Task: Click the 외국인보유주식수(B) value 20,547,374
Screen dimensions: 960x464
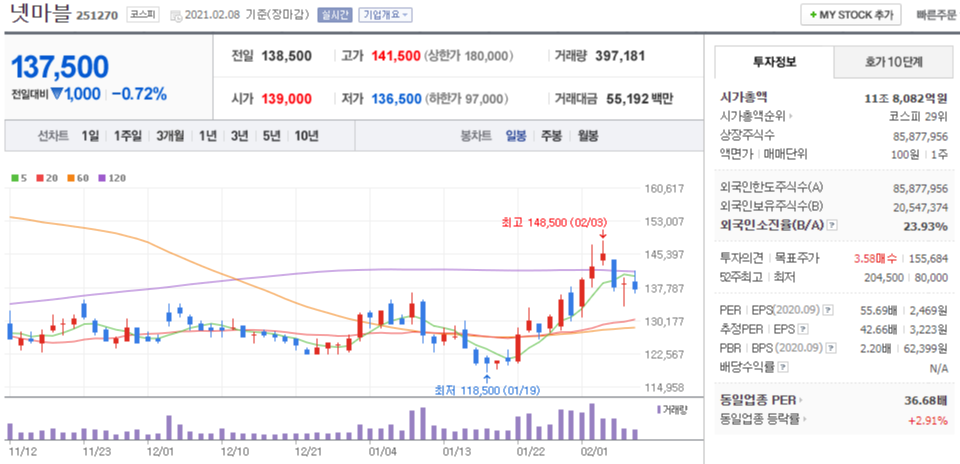Action: pos(920,207)
